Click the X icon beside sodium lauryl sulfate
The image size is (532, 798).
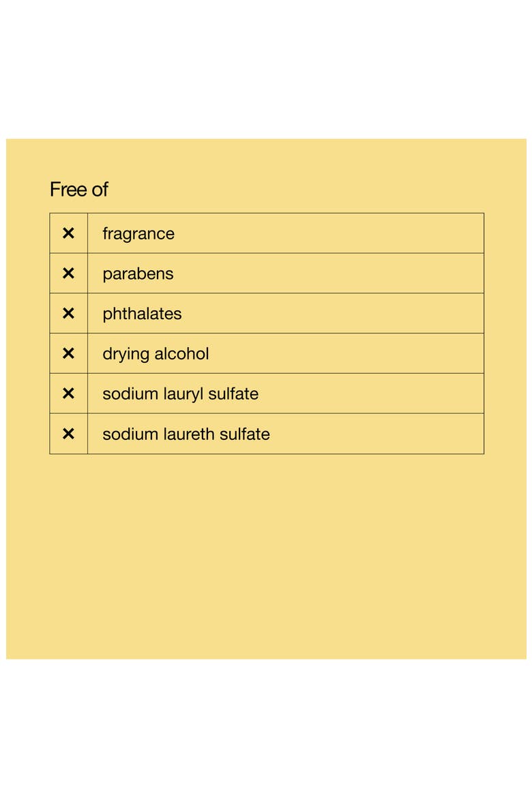click(68, 394)
